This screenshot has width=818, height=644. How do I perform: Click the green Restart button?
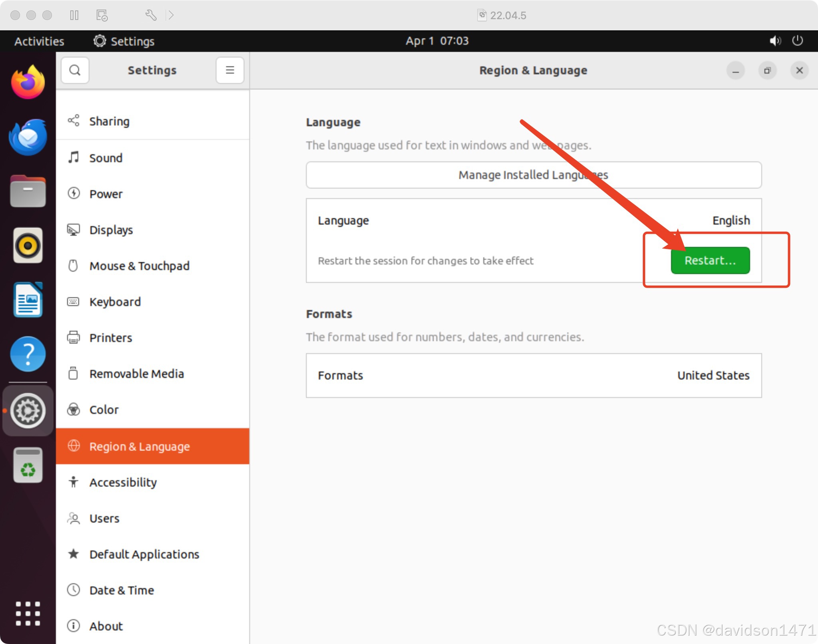(x=710, y=260)
